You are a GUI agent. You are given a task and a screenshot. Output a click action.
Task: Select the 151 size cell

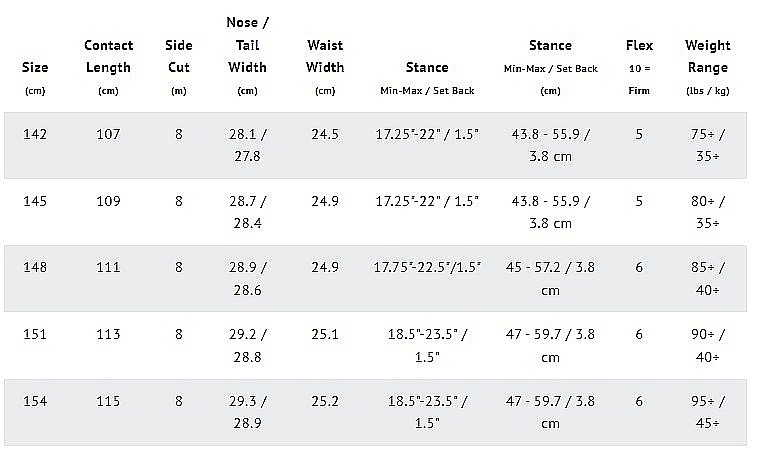(x=35, y=334)
